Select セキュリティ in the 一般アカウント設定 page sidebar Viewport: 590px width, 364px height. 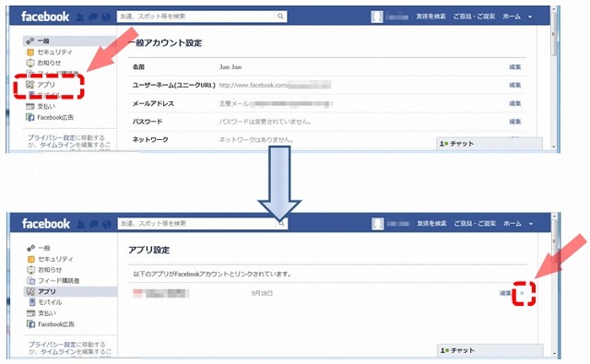pyautogui.click(x=54, y=52)
